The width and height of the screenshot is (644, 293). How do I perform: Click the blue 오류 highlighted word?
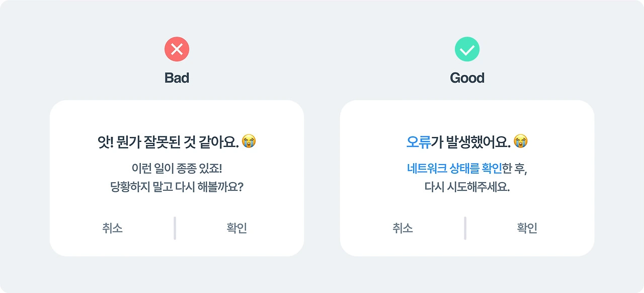[418, 142]
